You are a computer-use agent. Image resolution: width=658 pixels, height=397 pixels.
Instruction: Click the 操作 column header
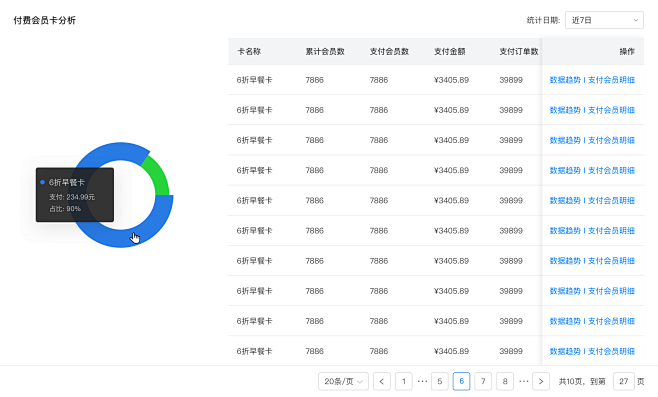627,51
